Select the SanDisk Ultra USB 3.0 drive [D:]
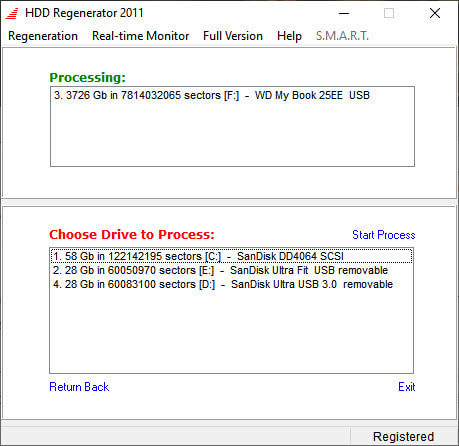This screenshot has width=459, height=446. tap(232, 284)
